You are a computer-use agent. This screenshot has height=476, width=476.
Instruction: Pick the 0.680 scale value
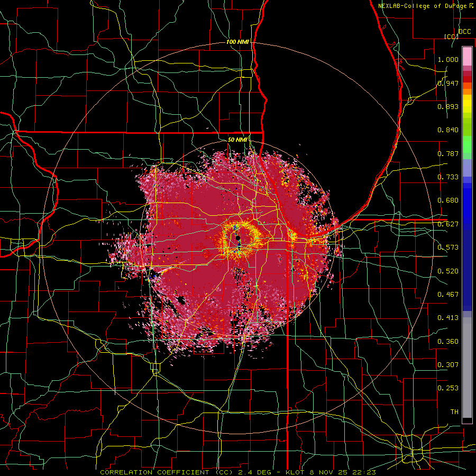[x=448, y=200]
